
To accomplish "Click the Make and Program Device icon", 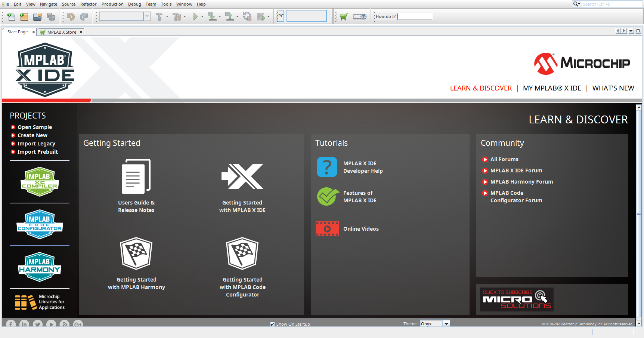I will tap(212, 16).
